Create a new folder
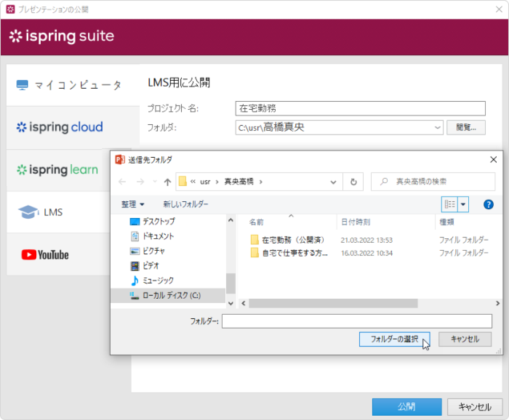Image resolution: width=509 pixels, height=420 pixels. click(186, 204)
